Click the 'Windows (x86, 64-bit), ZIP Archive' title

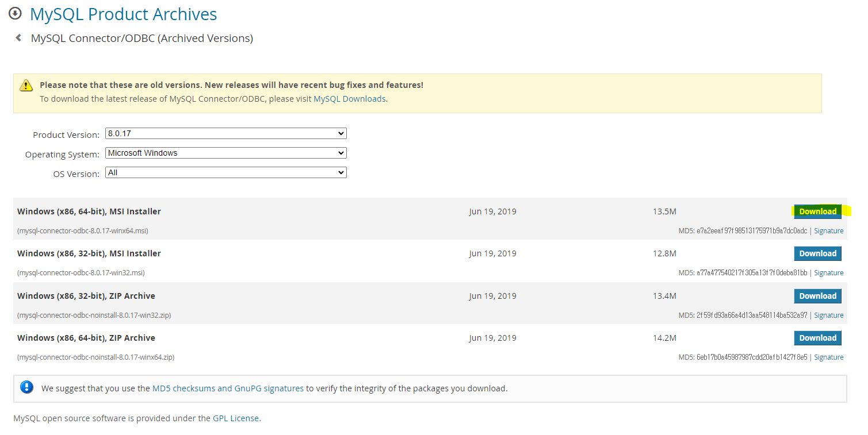coord(86,338)
